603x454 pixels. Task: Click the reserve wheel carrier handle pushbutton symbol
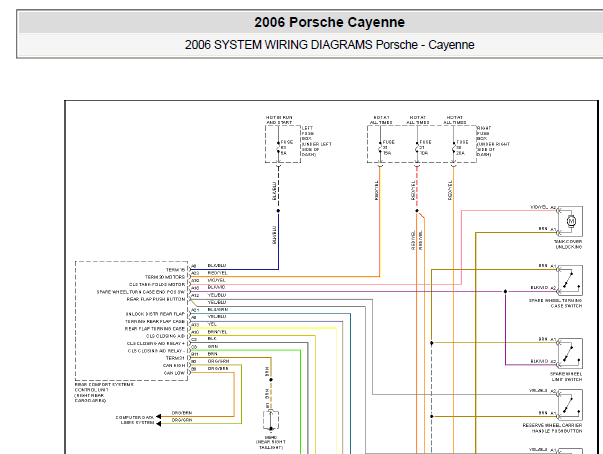[570, 405]
